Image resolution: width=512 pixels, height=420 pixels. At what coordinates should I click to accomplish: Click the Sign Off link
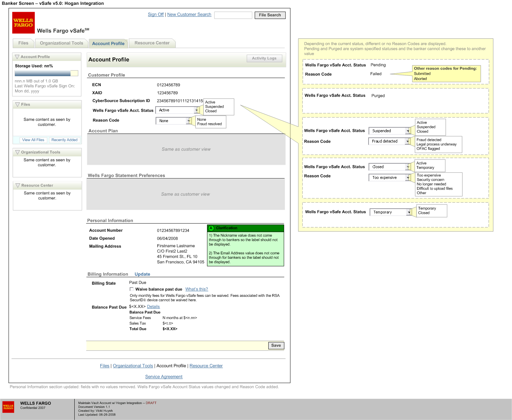click(x=156, y=15)
